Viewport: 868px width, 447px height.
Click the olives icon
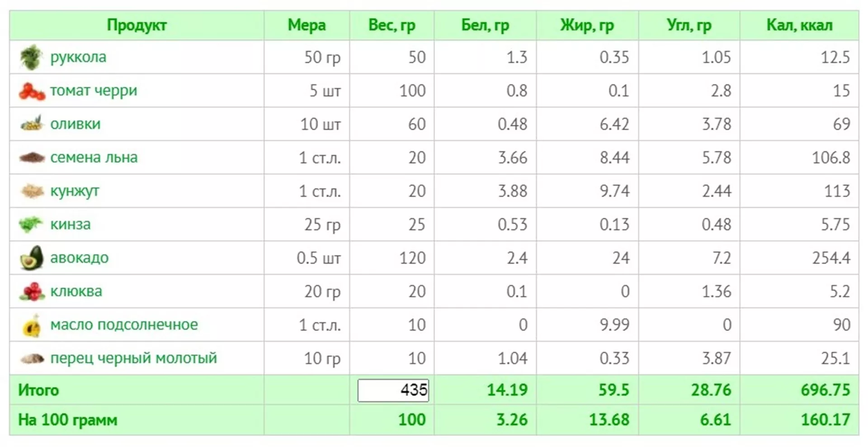tap(32, 123)
